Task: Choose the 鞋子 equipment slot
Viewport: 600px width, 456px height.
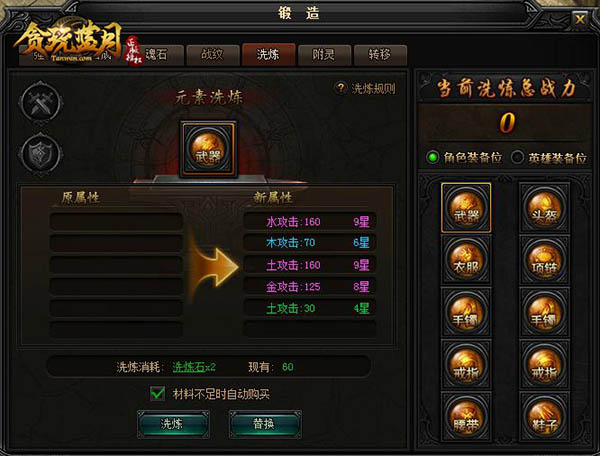Action: (x=544, y=417)
